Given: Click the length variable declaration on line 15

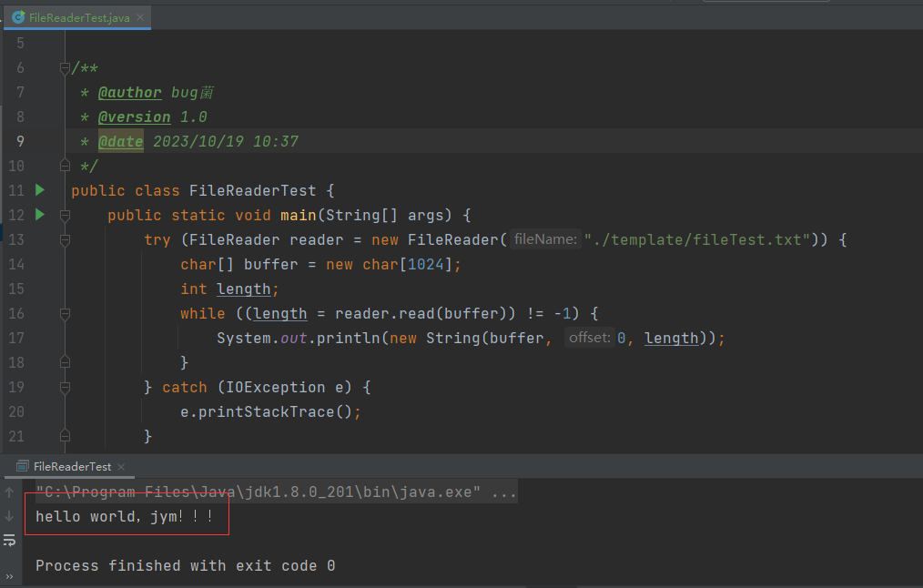Looking at the screenshot, I should tap(244, 289).
